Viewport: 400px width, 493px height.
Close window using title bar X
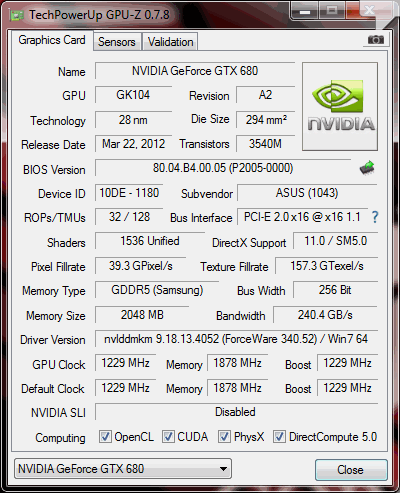coord(369,11)
